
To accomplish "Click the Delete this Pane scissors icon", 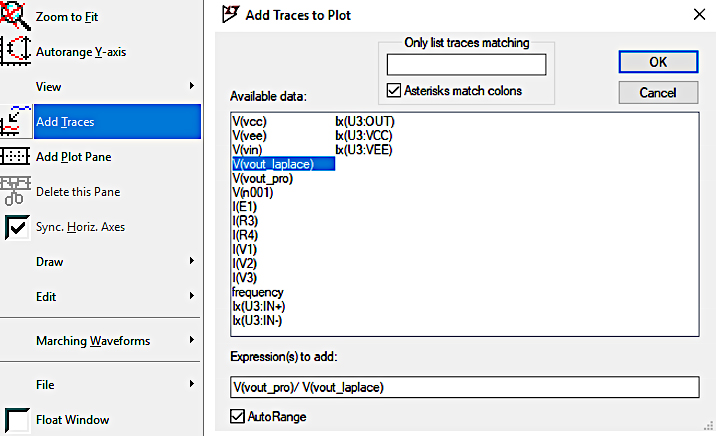I will 15,191.
